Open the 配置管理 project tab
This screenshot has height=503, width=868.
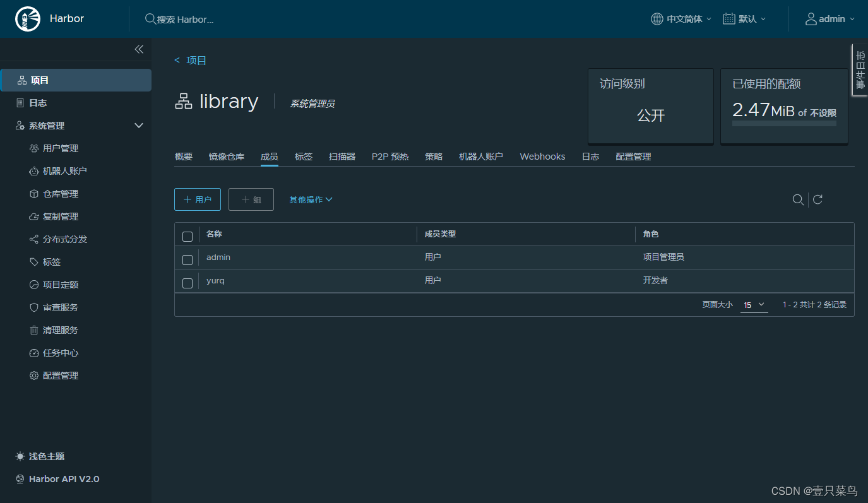(x=634, y=157)
